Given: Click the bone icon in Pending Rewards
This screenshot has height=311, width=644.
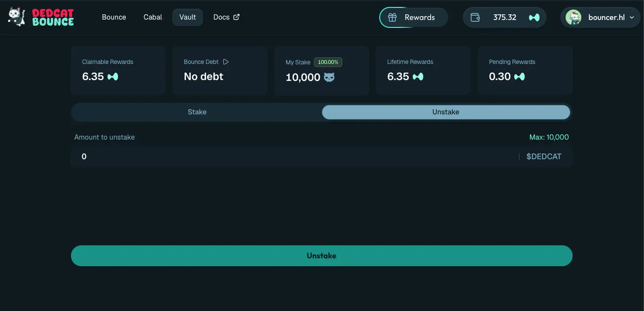Looking at the screenshot, I should pos(519,77).
